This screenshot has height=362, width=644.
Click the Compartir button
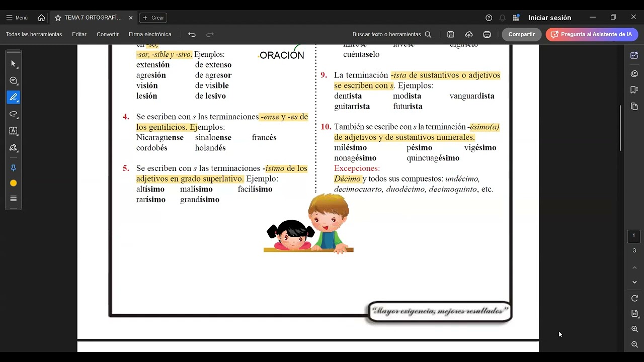click(x=521, y=34)
